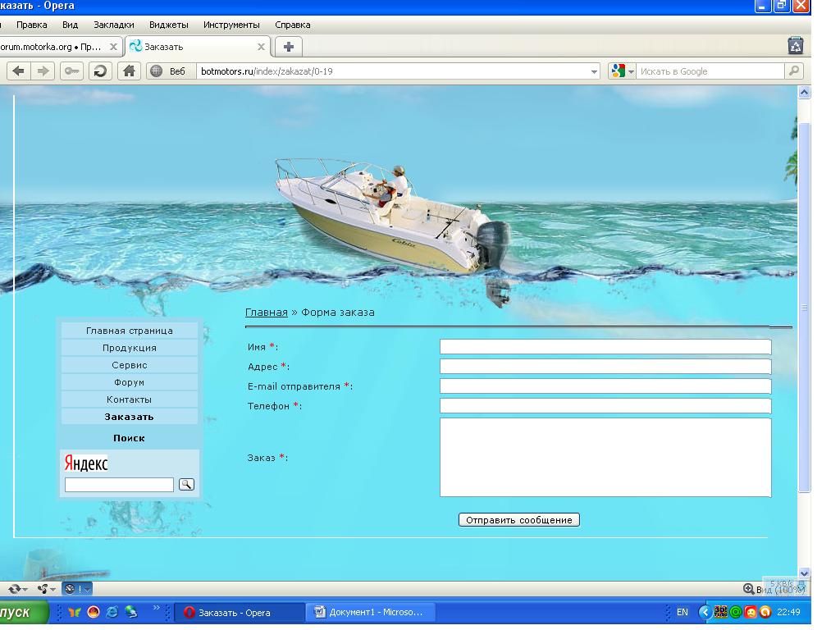This screenshot has width=840, height=630.
Task: Open the Инструменты menu
Action: pos(231,25)
